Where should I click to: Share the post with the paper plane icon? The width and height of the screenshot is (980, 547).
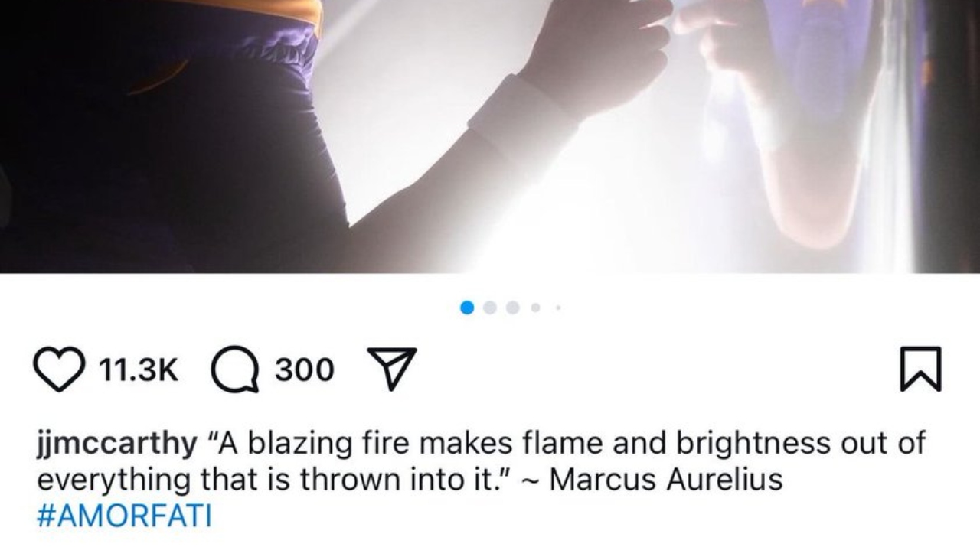pyautogui.click(x=392, y=369)
